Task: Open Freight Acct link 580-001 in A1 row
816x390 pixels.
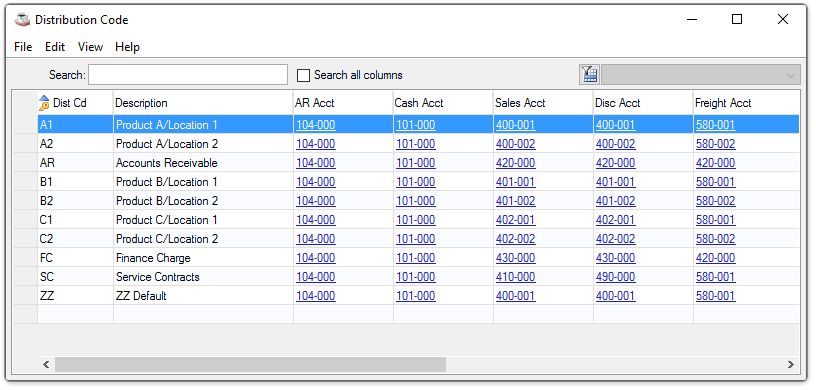Action: tap(716, 125)
